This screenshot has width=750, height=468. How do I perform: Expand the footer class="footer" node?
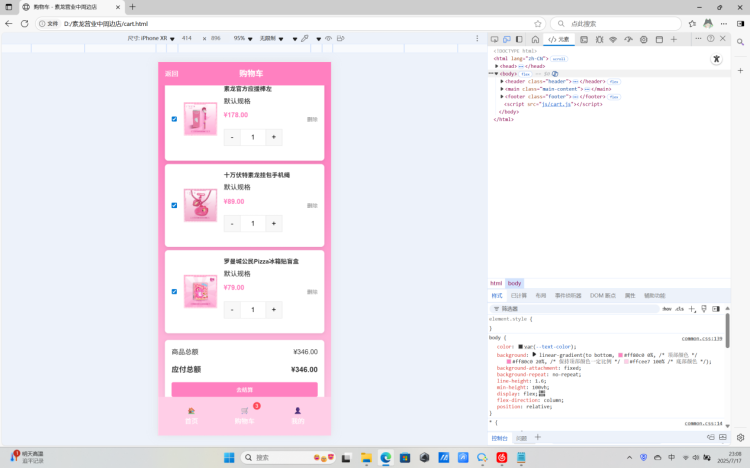(x=502, y=97)
